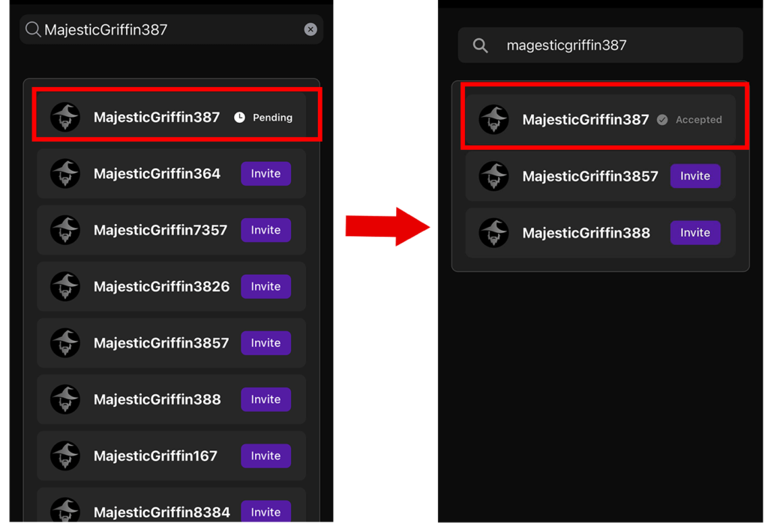Select the pending MajesticGriffin387 row

click(x=157, y=118)
